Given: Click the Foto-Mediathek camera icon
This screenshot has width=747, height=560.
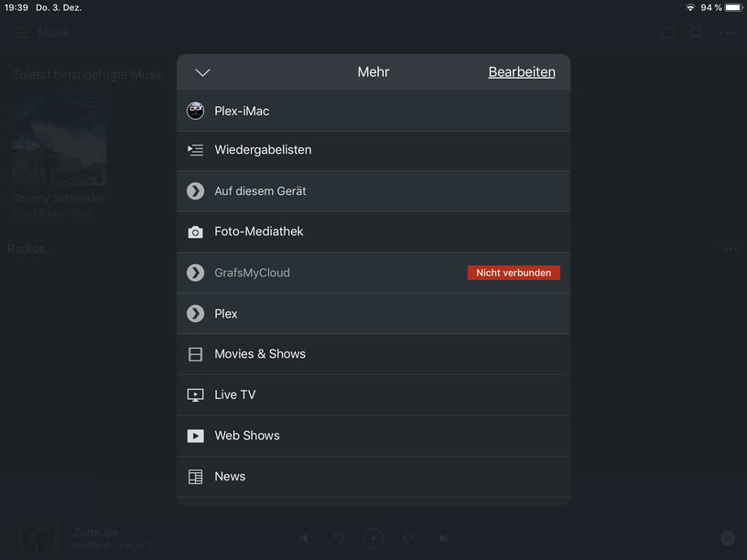Looking at the screenshot, I should click(x=195, y=232).
